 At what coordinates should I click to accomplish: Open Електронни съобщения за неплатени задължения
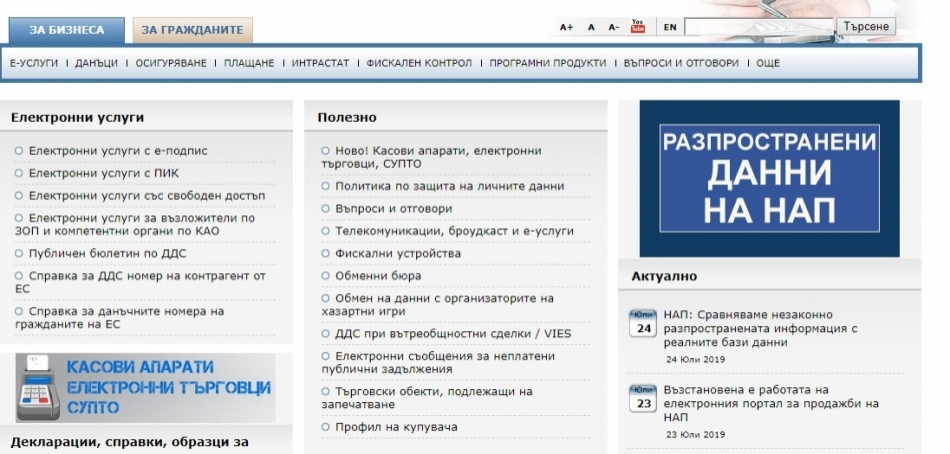pos(438,362)
